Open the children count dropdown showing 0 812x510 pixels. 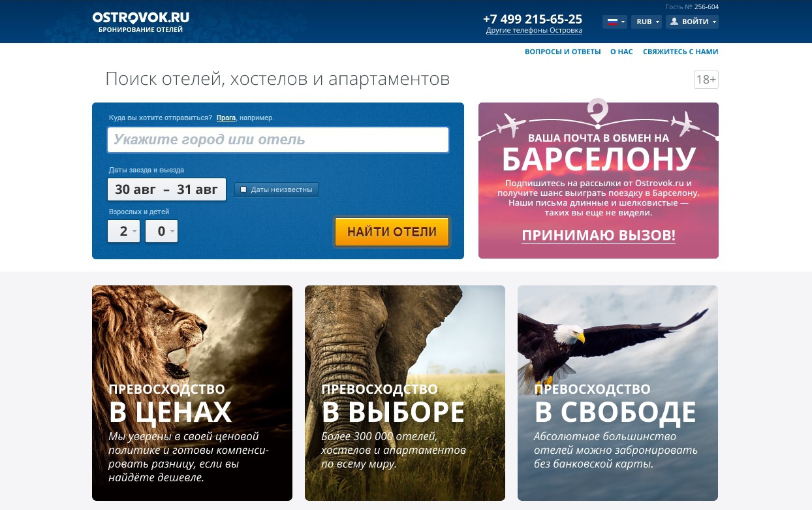(x=162, y=231)
